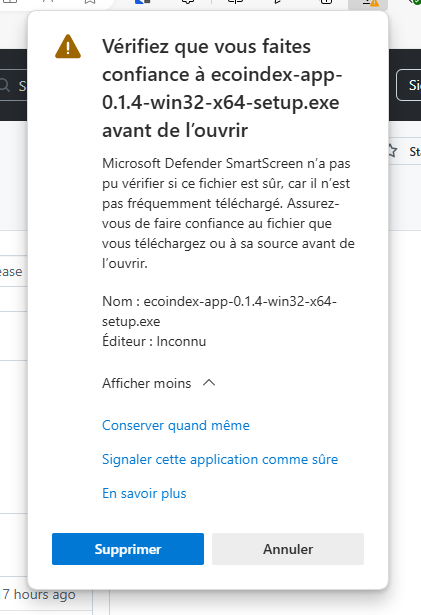Collapse details using the upward chevron arrow

coord(209,383)
